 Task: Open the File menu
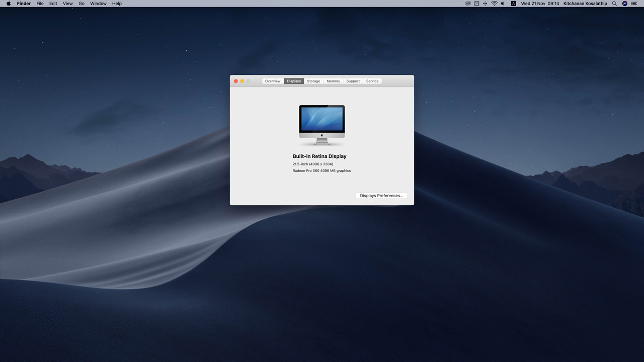[40, 4]
